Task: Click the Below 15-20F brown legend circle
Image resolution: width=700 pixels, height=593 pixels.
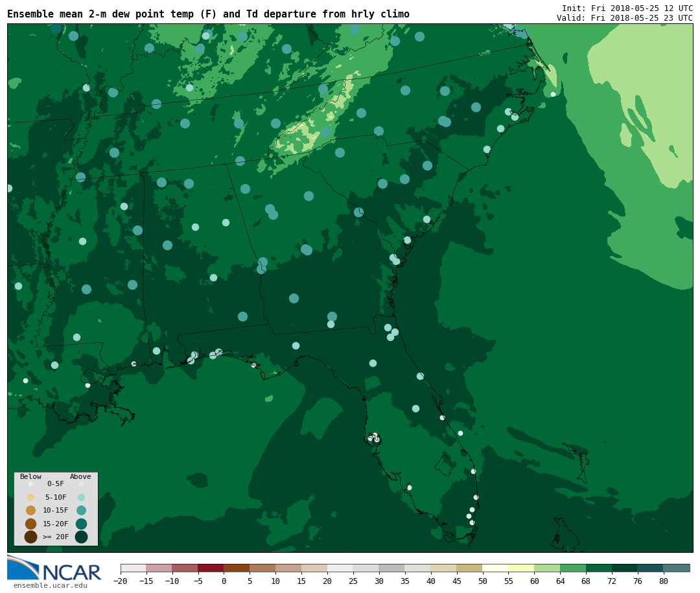Action: click(x=31, y=524)
